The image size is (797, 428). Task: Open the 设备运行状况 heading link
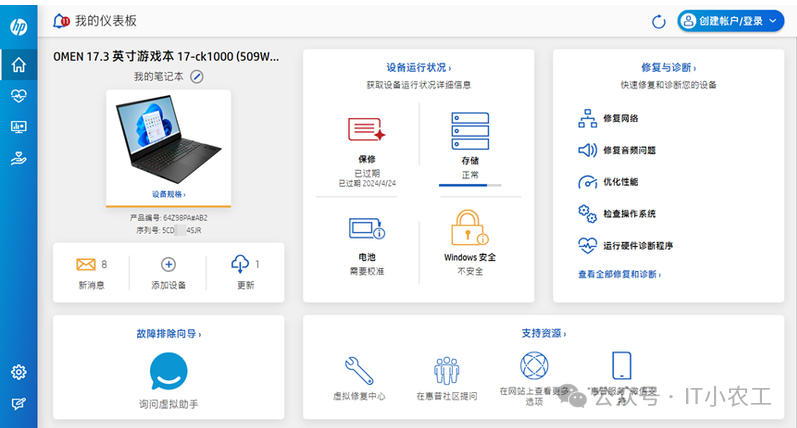click(418, 68)
